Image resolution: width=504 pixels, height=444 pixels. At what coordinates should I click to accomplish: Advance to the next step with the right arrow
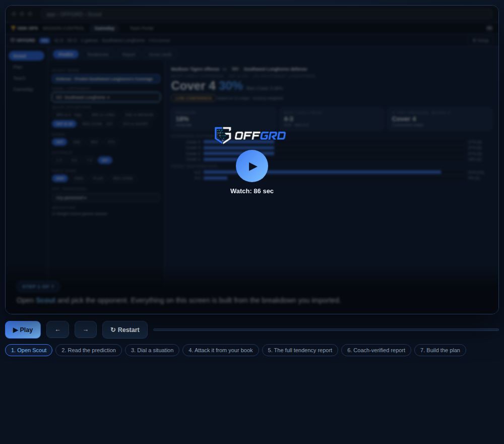tap(86, 330)
